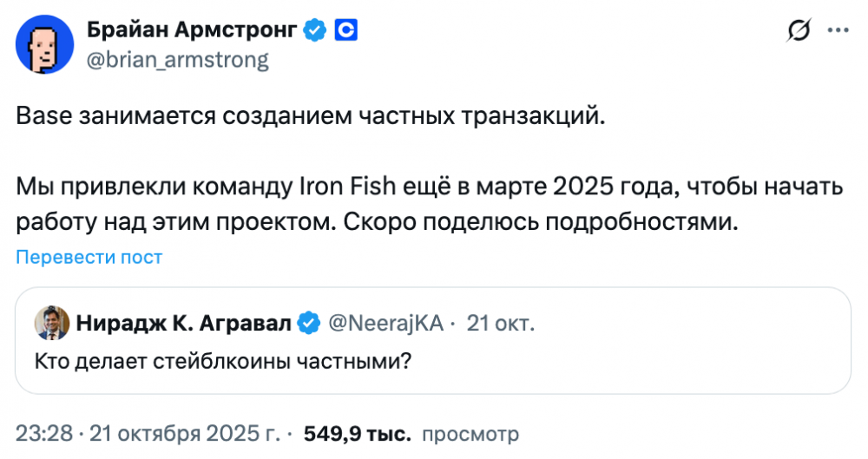868x459 pixels.
Task: Click Brian Armstrong's profile avatar
Action: pos(43,44)
